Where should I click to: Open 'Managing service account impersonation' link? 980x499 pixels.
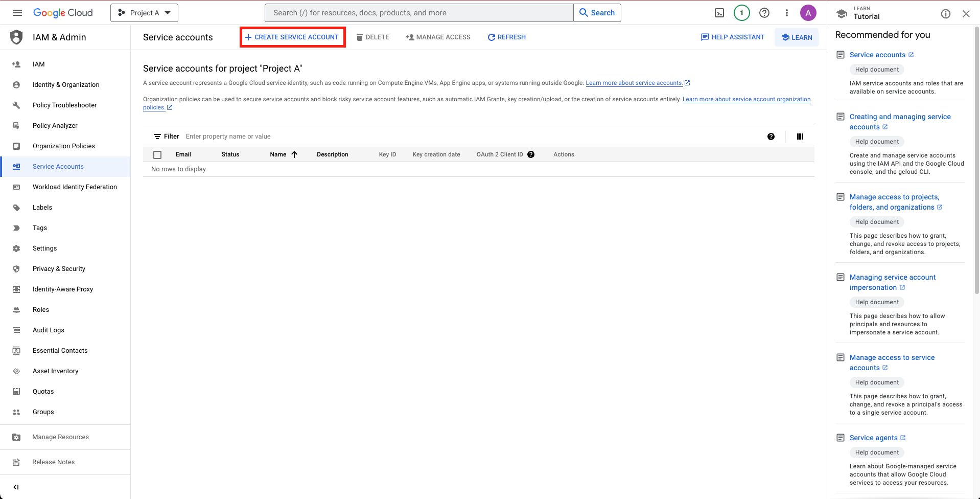[x=892, y=282]
